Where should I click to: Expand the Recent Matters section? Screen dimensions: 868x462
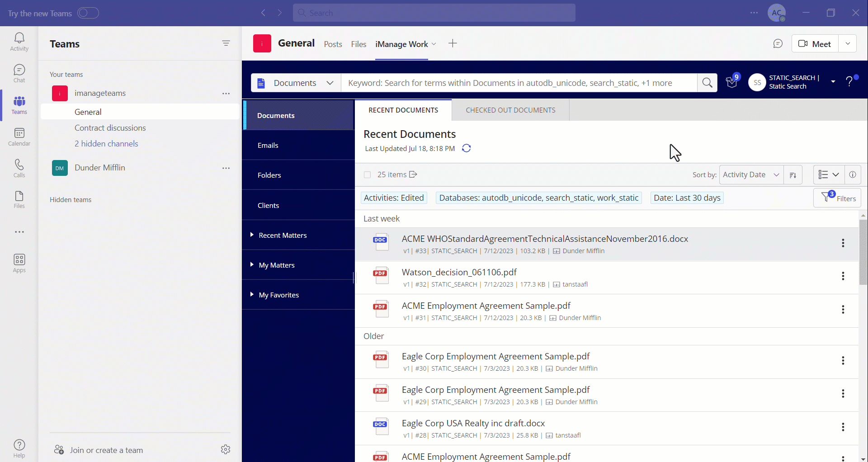(252, 235)
